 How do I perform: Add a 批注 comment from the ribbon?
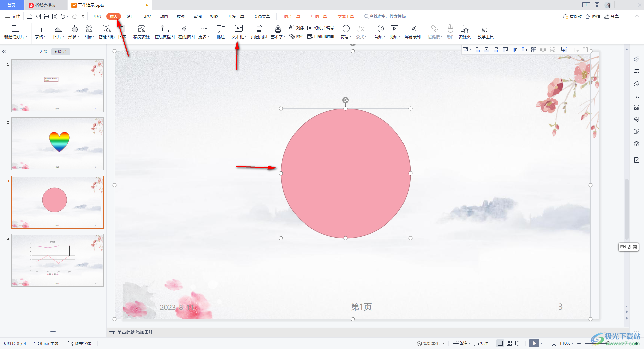tap(221, 32)
